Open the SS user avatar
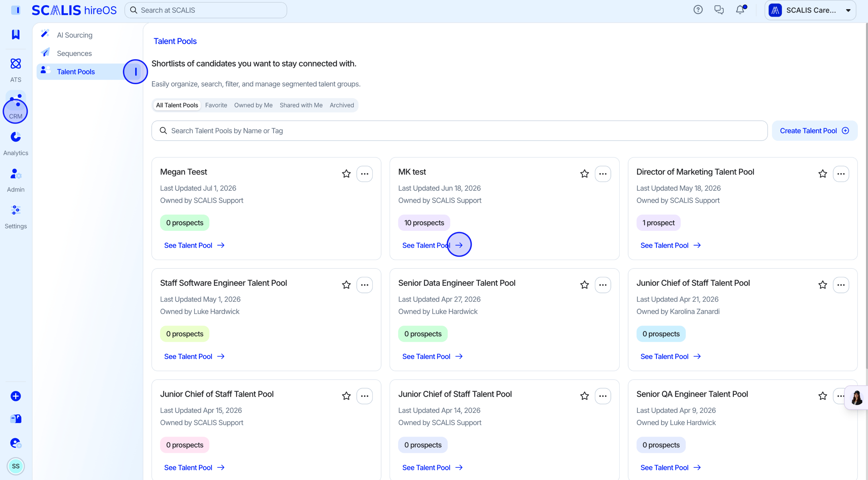The width and height of the screenshot is (868, 480). [x=16, y=466]
